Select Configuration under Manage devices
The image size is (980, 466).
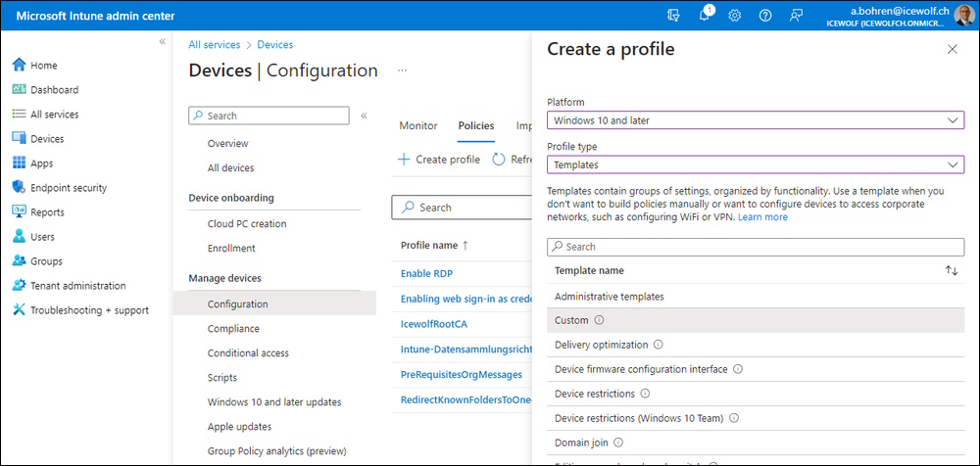(x=274, y=304)
